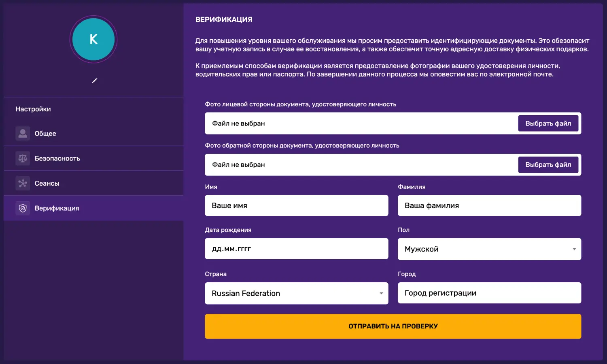The width and height of the screenshot is (607, 364).
Task: Click the user silhouette icon beside Общее
Action: [x=23, y=133]
